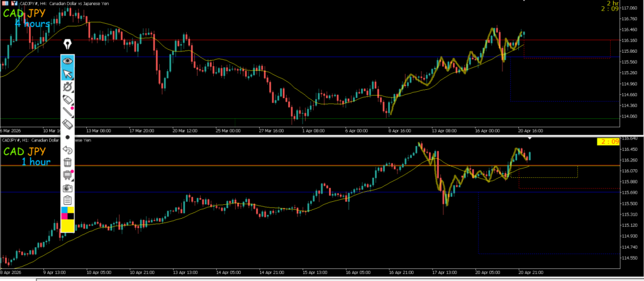
Task: Click the chart shift marker atop H1 chart
Action: click(530, 137)
